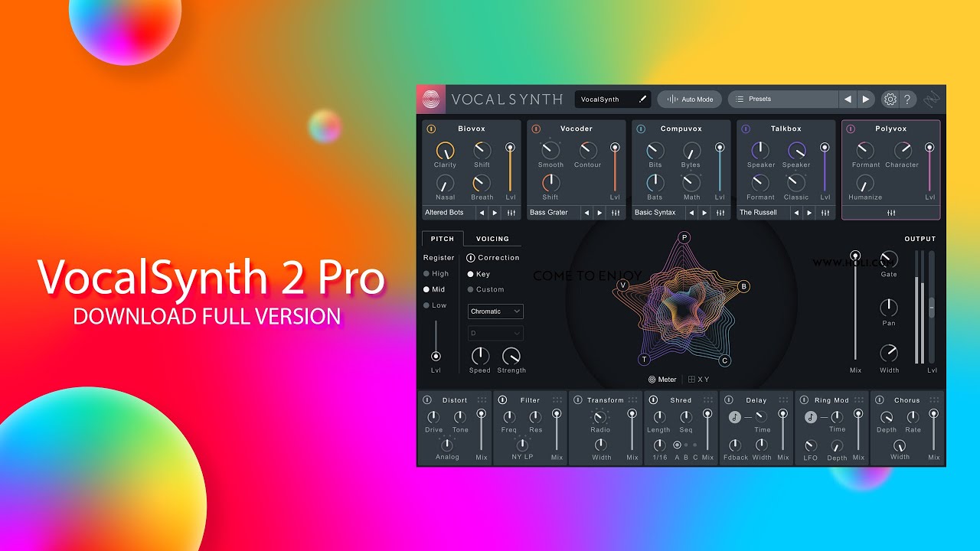Screen dimensions: 980x551
Task: Switch to the PITCH tab
Action: [443, 239]
